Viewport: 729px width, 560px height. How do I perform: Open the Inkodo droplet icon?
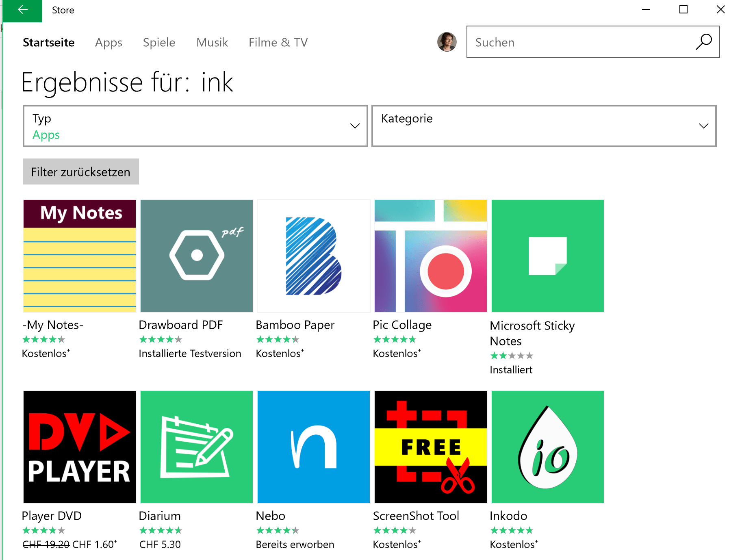point(547,446)
